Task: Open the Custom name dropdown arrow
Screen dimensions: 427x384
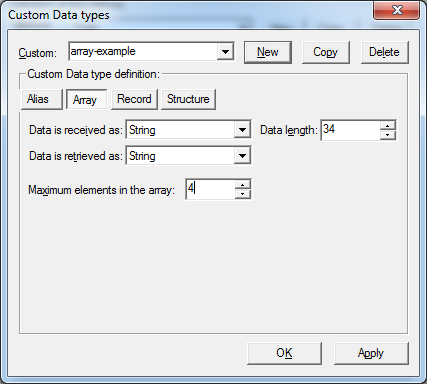Action: 225,52
